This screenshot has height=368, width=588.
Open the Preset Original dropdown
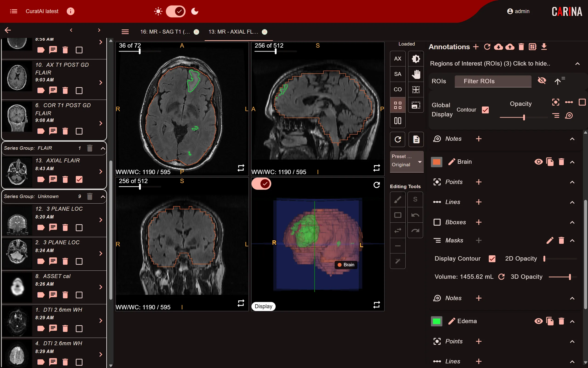407,161
